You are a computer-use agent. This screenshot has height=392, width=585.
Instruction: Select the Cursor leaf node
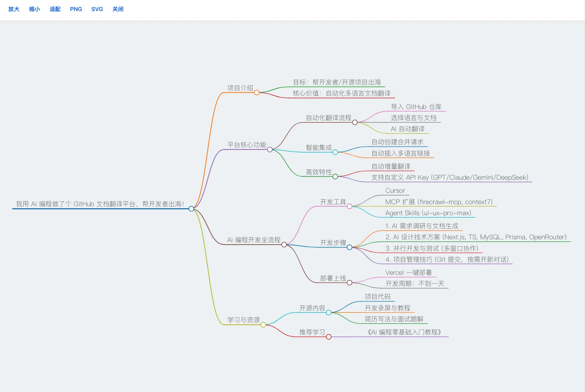click(x=395, y=191)
